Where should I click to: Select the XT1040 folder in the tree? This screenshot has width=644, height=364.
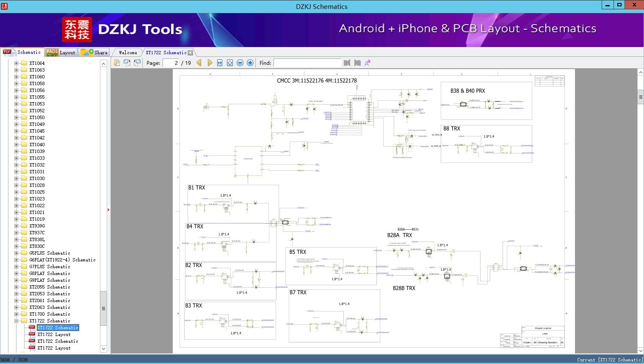(37, 144)
